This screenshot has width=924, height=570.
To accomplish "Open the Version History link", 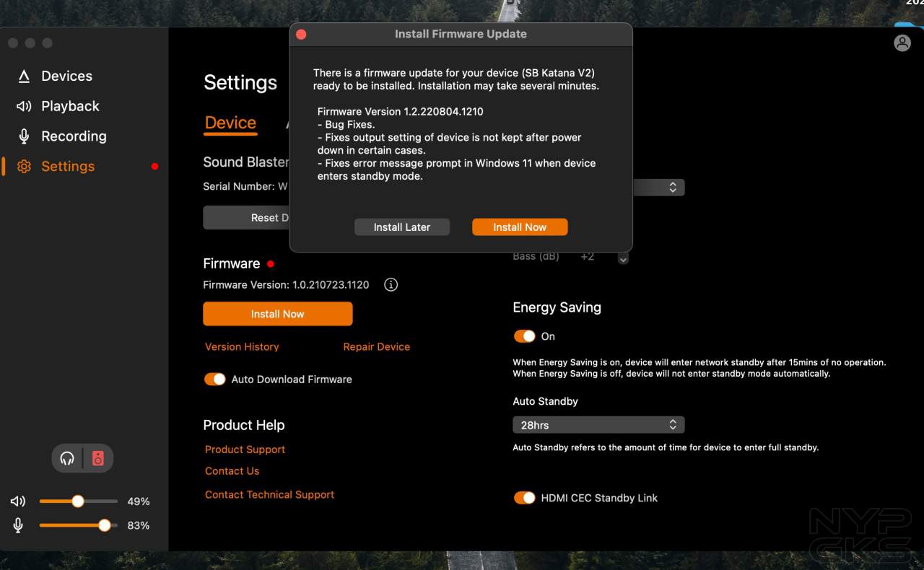I will [242, 347].
